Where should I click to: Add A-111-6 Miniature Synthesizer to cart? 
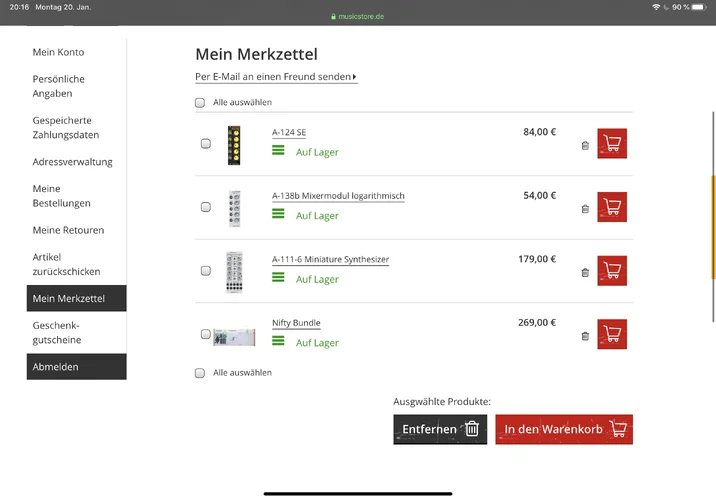612,271
